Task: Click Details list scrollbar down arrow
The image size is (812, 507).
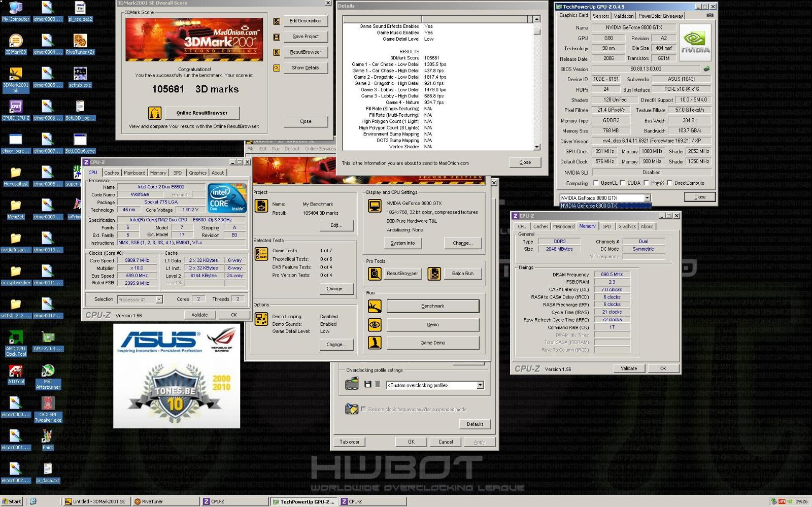Action: [537, 147]
